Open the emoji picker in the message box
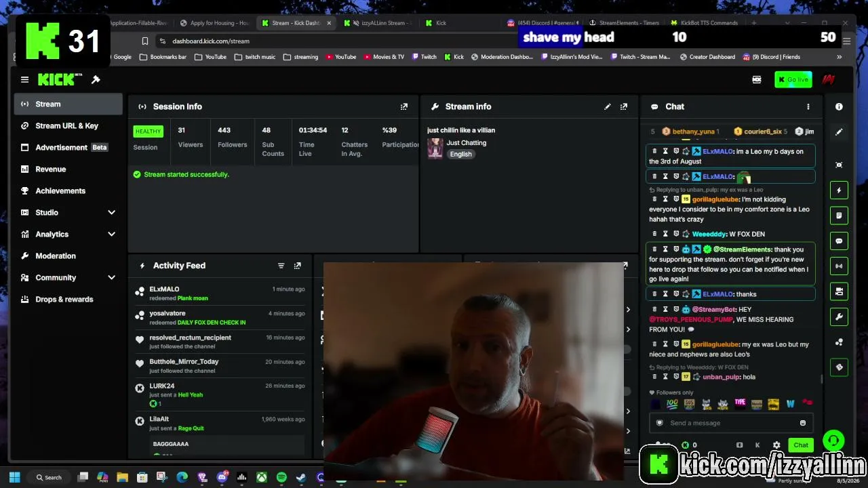Viewport: 868px width, 488px height. click(803, 423)
